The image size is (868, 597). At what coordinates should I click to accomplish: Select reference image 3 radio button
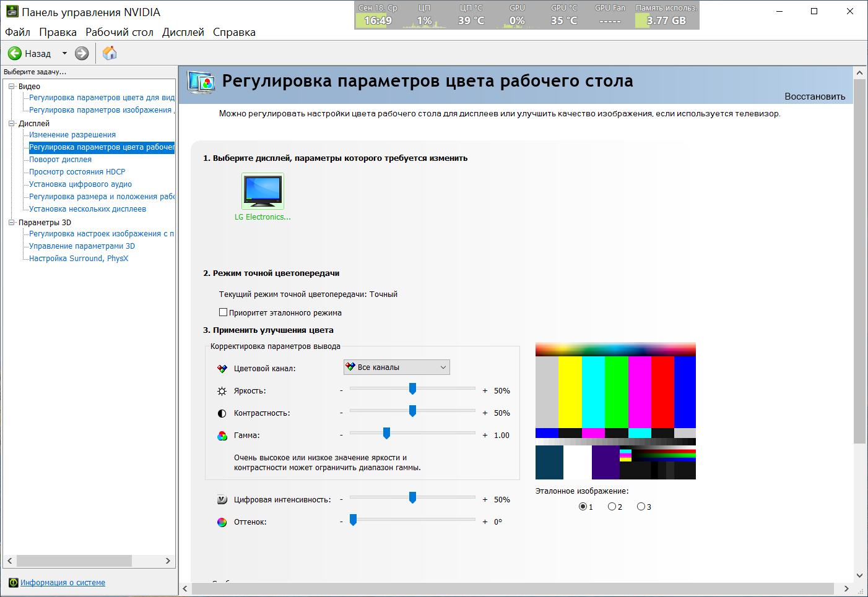click(641, 507)
